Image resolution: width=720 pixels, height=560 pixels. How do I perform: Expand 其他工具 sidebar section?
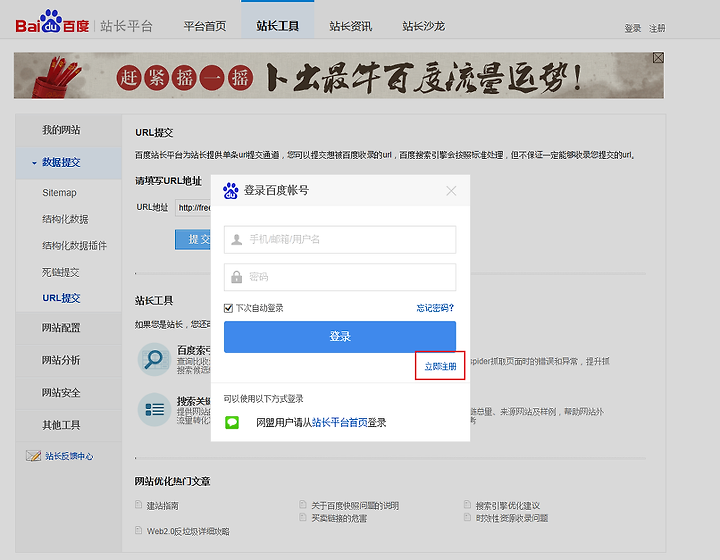pos(68,426)
